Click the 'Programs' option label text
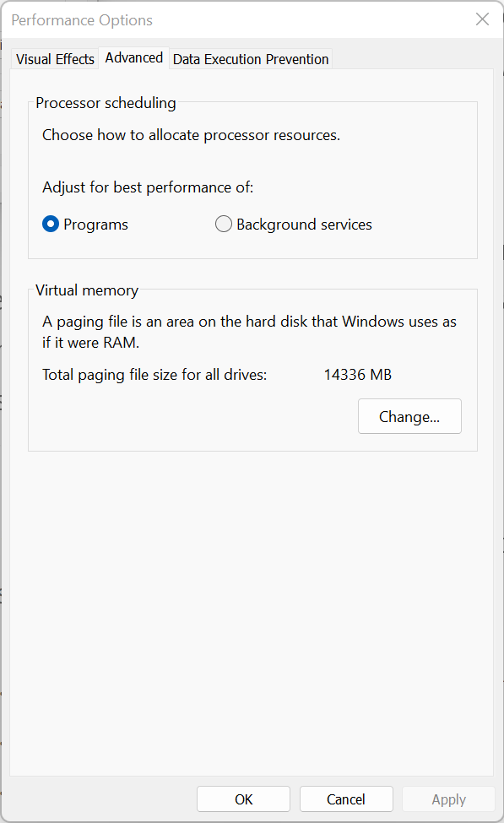 point(95,225)
